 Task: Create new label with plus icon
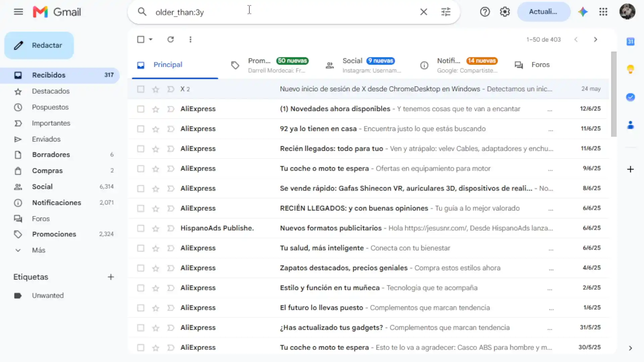(x=111, y=277)
